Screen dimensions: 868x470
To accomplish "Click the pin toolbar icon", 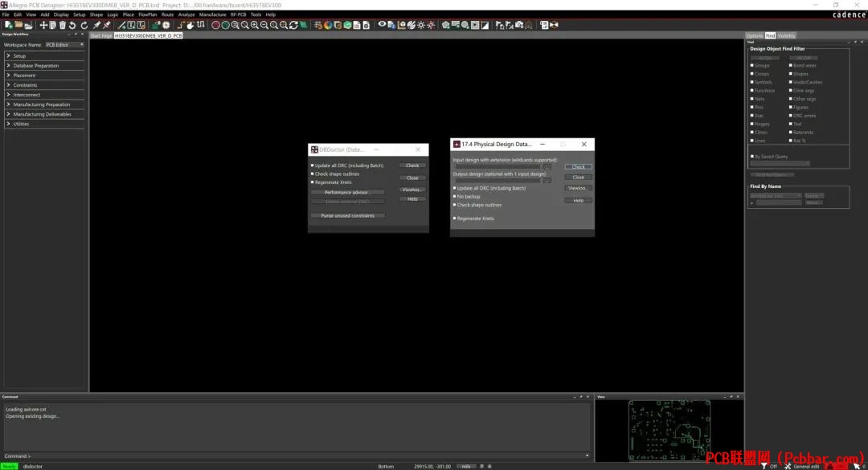I will click(96, 25).
